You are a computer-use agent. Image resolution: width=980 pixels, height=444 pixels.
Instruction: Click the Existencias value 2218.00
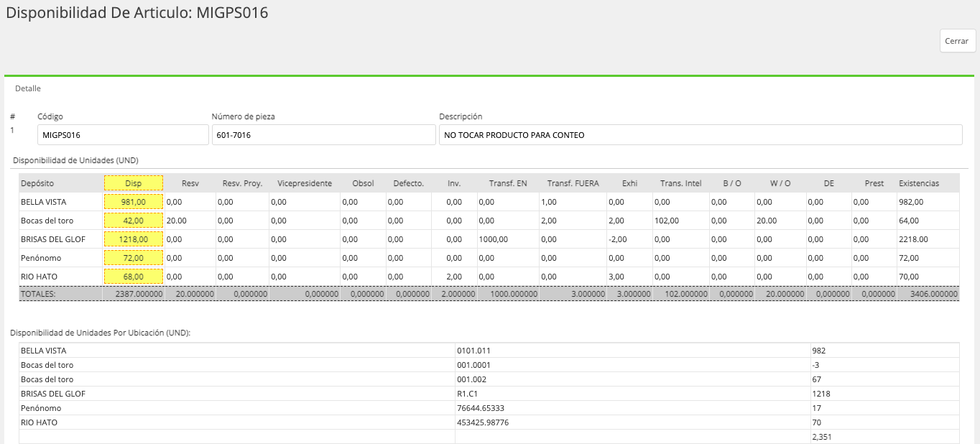pyautogui.click(x=914, y=239)
